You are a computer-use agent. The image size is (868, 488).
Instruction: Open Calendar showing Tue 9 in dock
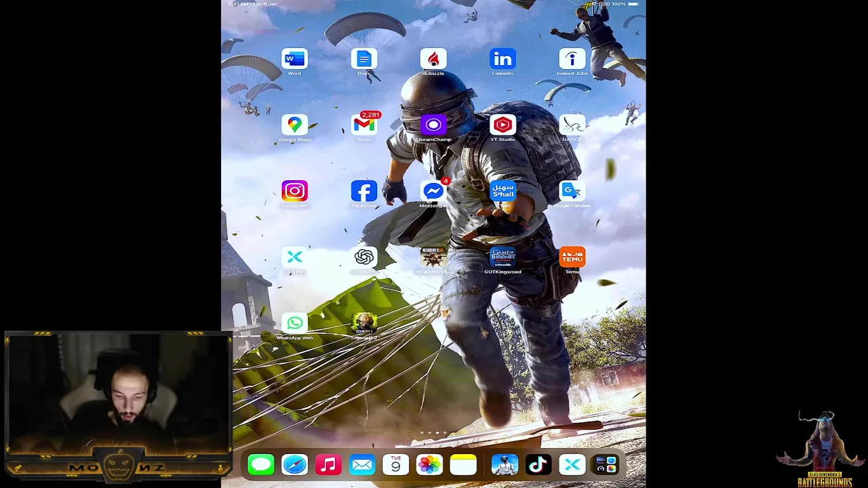point(395,465)
